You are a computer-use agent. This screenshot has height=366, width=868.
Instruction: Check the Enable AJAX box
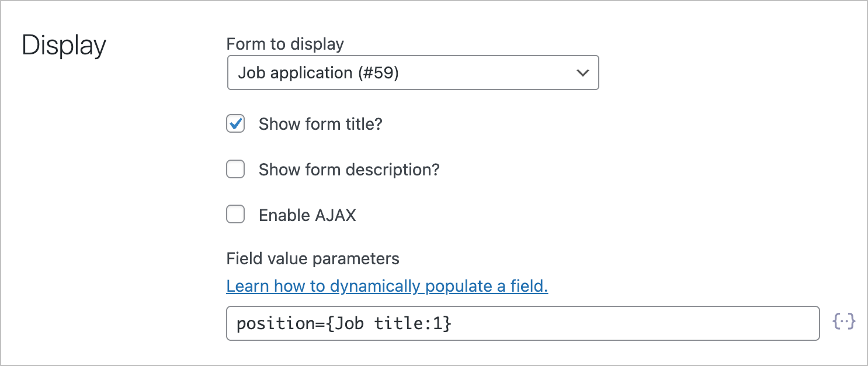235,214
